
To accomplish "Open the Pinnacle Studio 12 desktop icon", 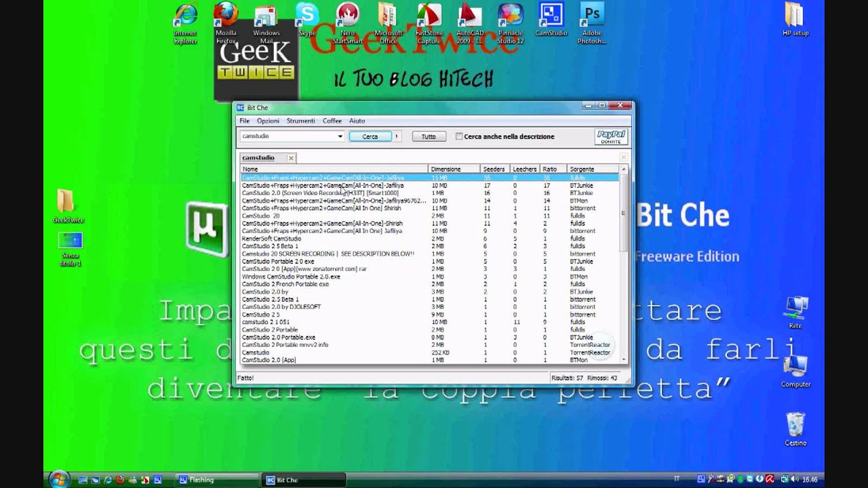I will (510, 24).
